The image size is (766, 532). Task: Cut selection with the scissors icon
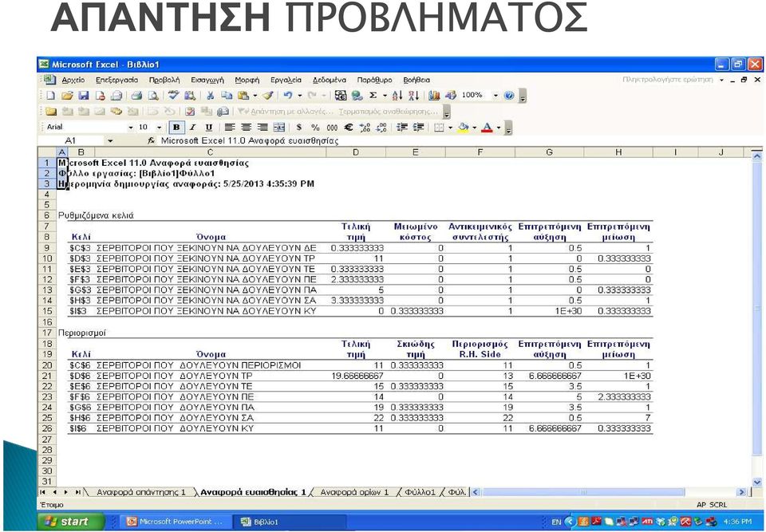click(x=210, y=95)
